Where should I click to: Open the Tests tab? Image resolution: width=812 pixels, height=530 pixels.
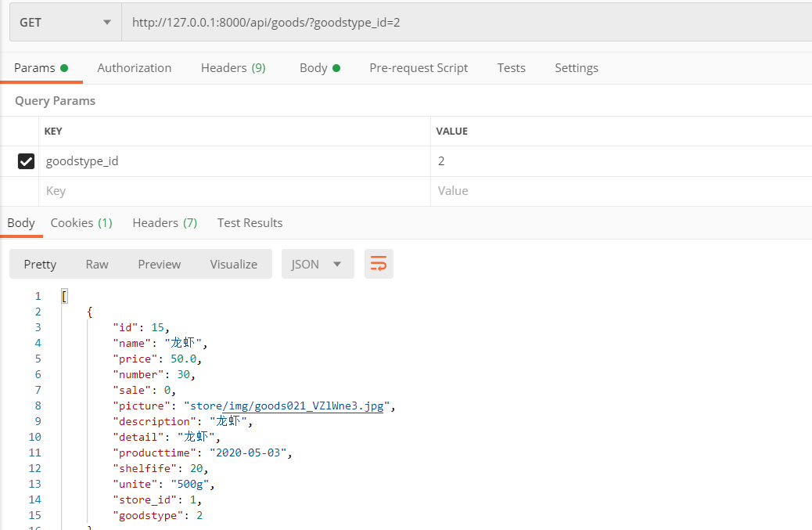[511, 68]
